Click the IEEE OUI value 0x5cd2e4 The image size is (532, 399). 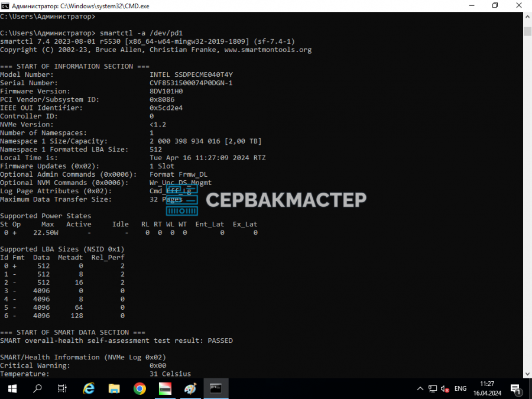(166, 108)
